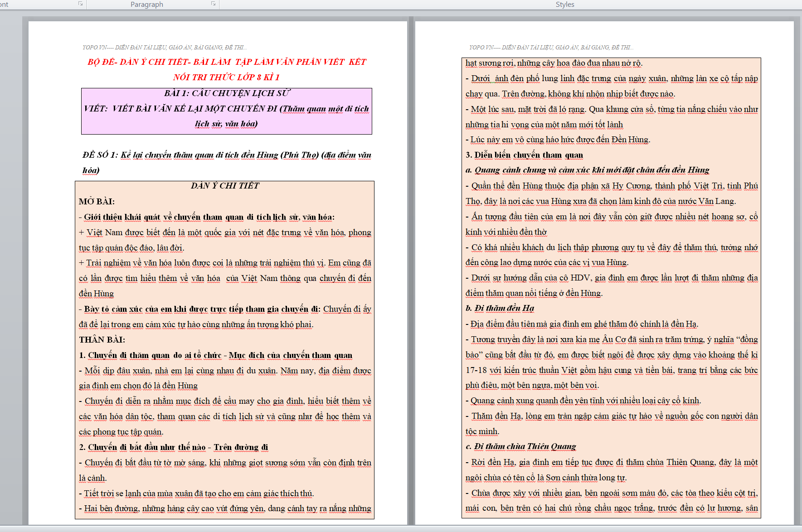Viewport: 802px width, 532px height.
Task: Click the line 'tộc mình.'
Action: click(482, 431)
